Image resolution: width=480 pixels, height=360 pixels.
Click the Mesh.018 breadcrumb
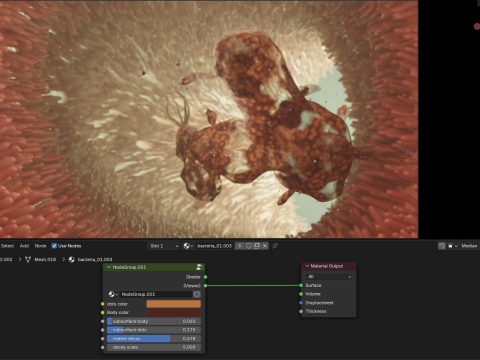coord(45,259)
